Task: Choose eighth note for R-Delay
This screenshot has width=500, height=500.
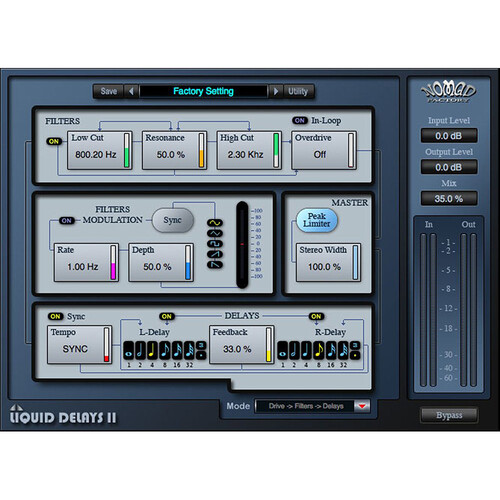Action: pos(319,350)
